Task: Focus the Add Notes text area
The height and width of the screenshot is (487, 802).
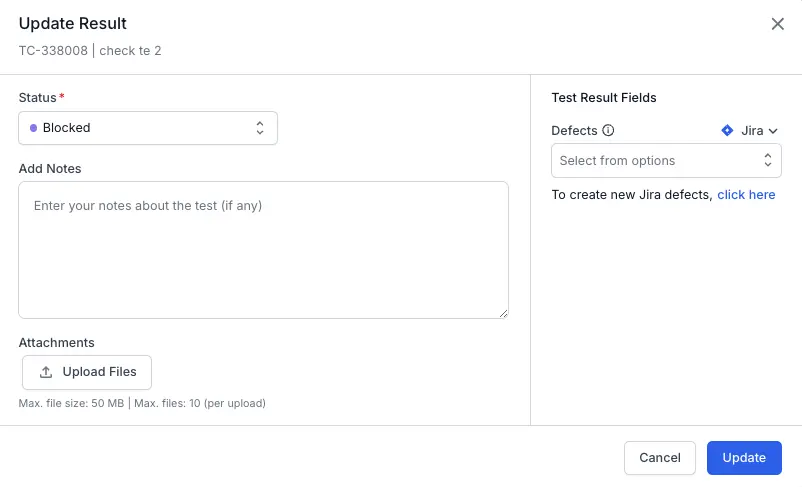Action: (263, 250)
